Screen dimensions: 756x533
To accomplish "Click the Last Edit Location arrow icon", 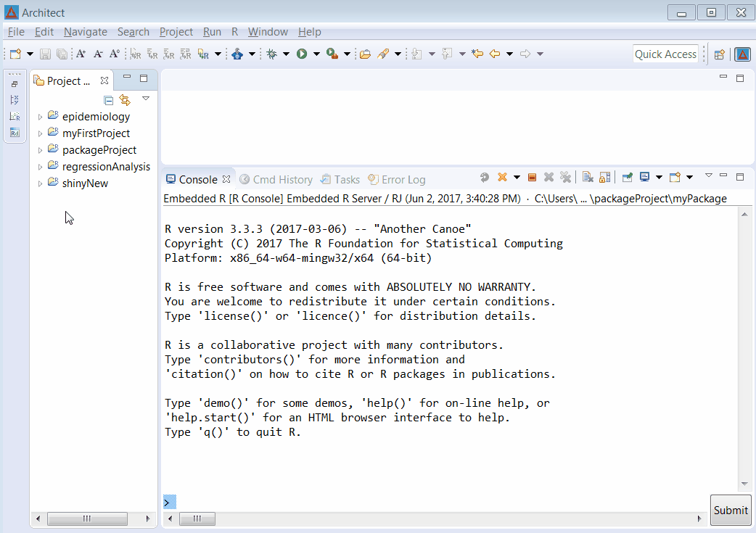I will (477, 54).
